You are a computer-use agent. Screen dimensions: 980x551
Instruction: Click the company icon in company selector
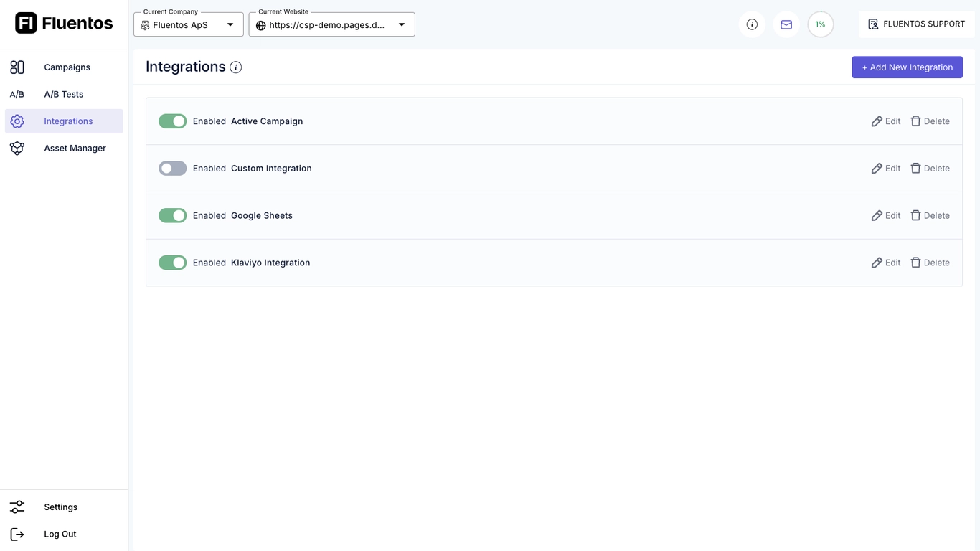145,25
